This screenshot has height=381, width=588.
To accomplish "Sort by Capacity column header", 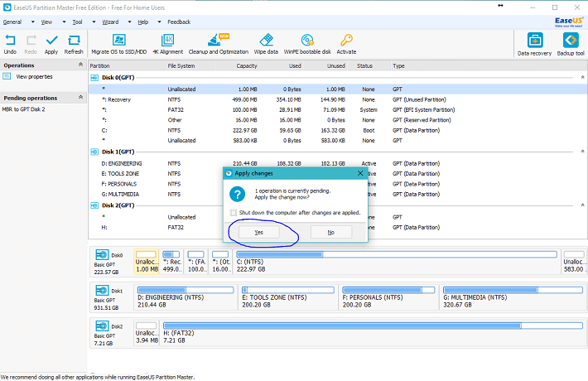I will pyautogui.click(x=246, y=65).
